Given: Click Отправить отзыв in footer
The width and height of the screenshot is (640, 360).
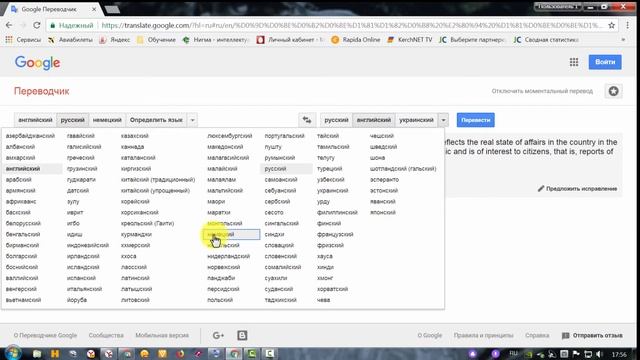Looking at the screenshot, I should [592, 336].
